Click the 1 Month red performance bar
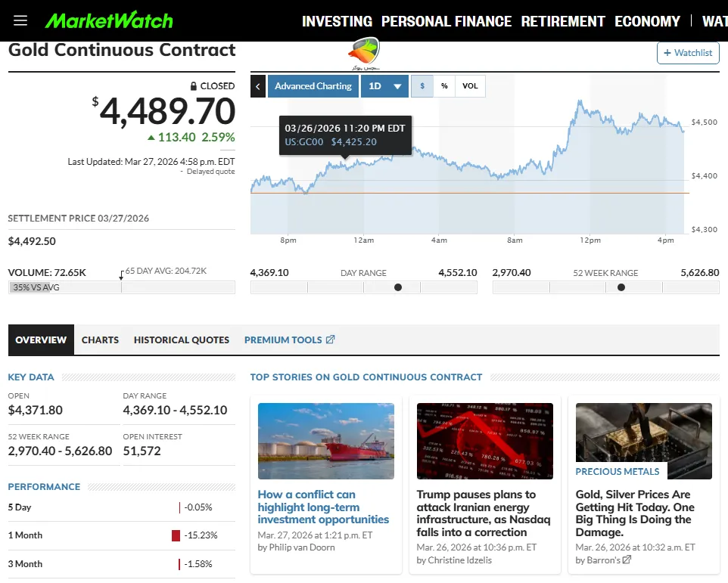The width and height of the screenshot is (728, 583). pos(176,535)
